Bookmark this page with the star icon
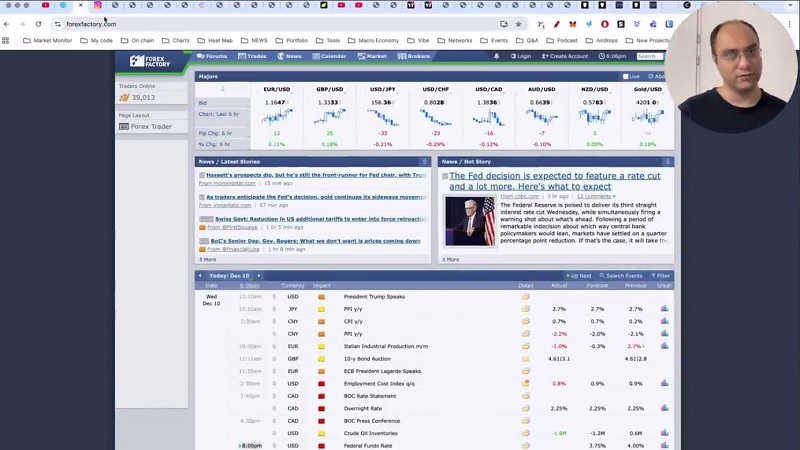The height and width of the screenshot is (450, 800). pyautogui.click(x=518, y=24)
